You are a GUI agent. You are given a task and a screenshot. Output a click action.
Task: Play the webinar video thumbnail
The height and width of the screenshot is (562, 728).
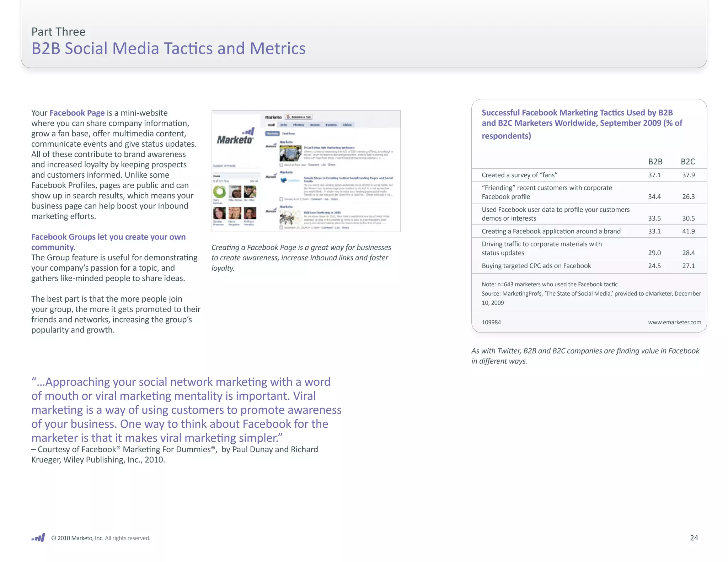pos(290,153)
